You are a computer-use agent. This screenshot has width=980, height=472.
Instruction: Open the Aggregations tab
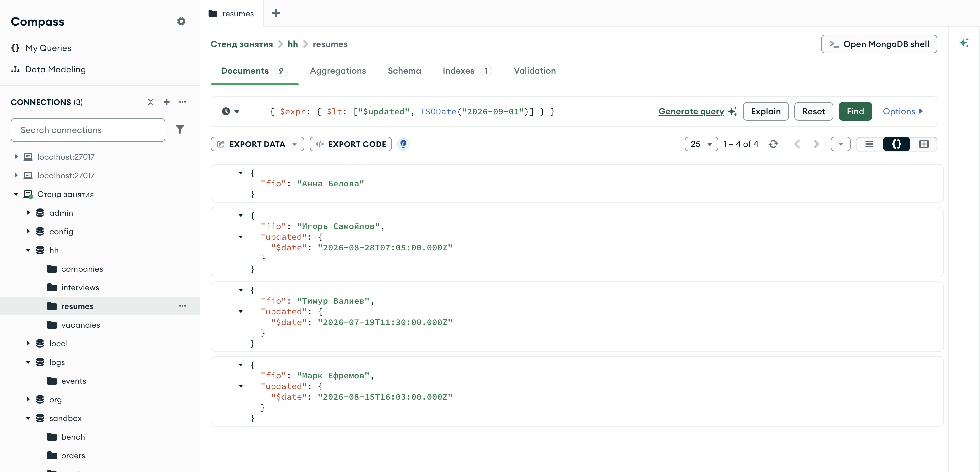[x=338, y=71]
